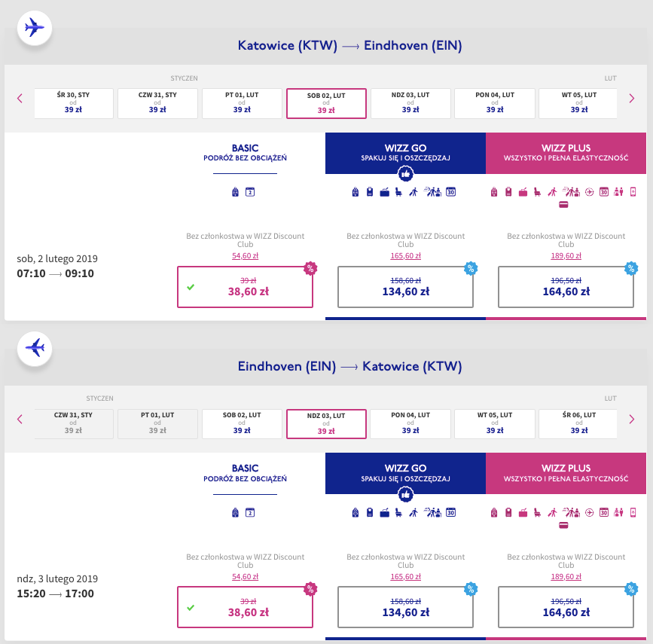Click the airplane icon above Eindhoven–Katowice return flight
Screen dimensions: 653x644
(34, 348)
